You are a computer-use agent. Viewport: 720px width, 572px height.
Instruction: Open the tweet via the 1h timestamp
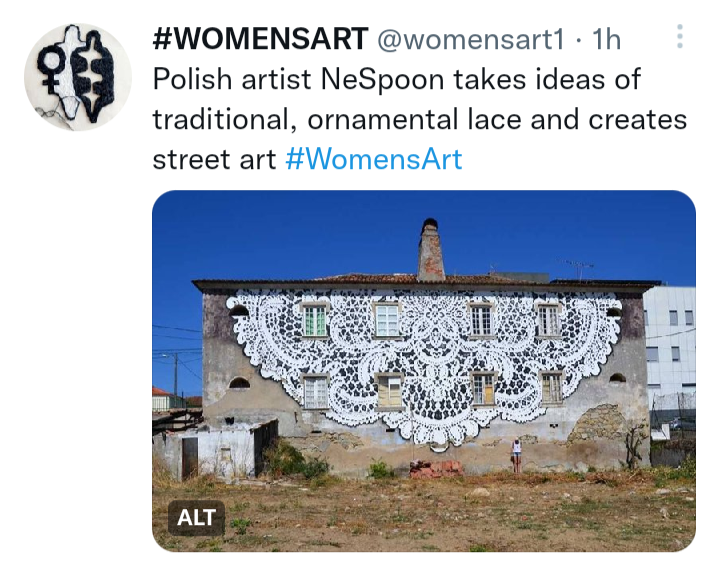click(x=606, y=39)
